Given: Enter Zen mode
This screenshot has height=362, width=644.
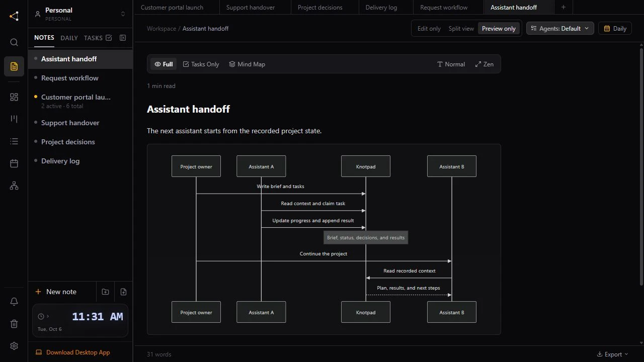Looking at the screenshot, I should 485,64.
